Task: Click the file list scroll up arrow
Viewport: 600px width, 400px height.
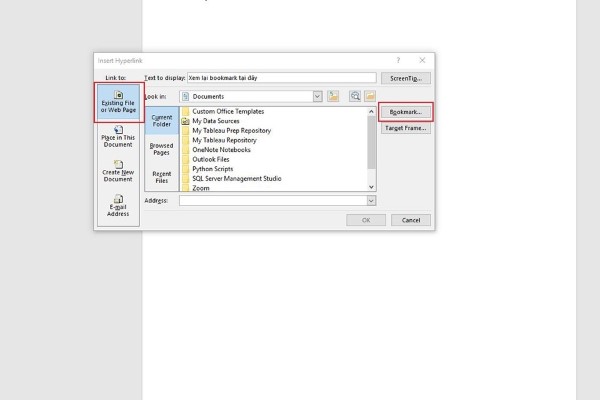Action: (371, 111)
